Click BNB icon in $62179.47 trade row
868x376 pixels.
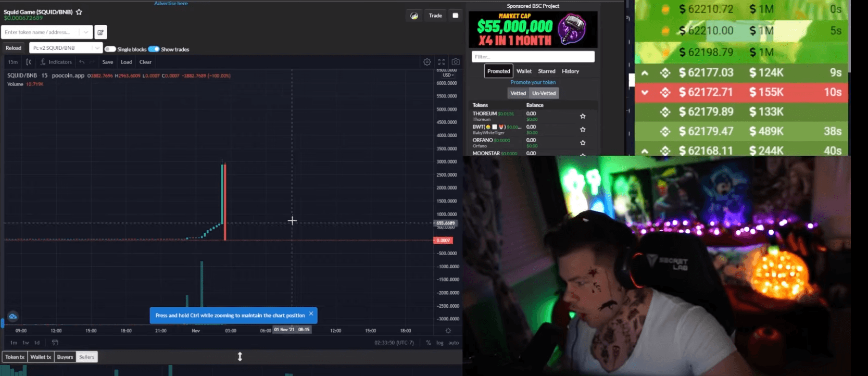pyautogui.click(x=665, y=132)
